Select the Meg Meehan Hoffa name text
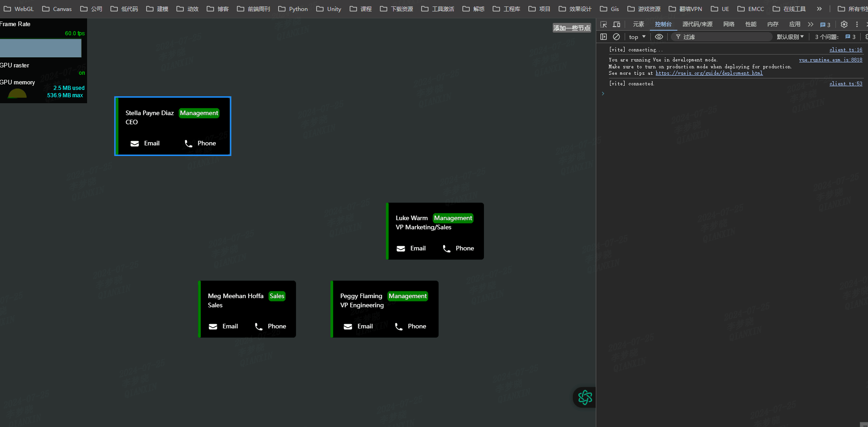The image size is (868, 427). click(236, 296)
